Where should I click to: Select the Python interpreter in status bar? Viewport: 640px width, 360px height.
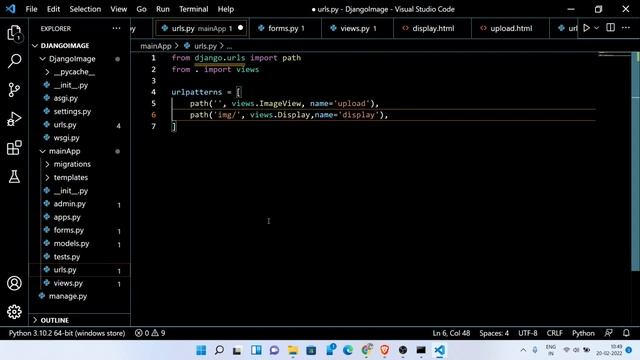(x=67, y=333)
